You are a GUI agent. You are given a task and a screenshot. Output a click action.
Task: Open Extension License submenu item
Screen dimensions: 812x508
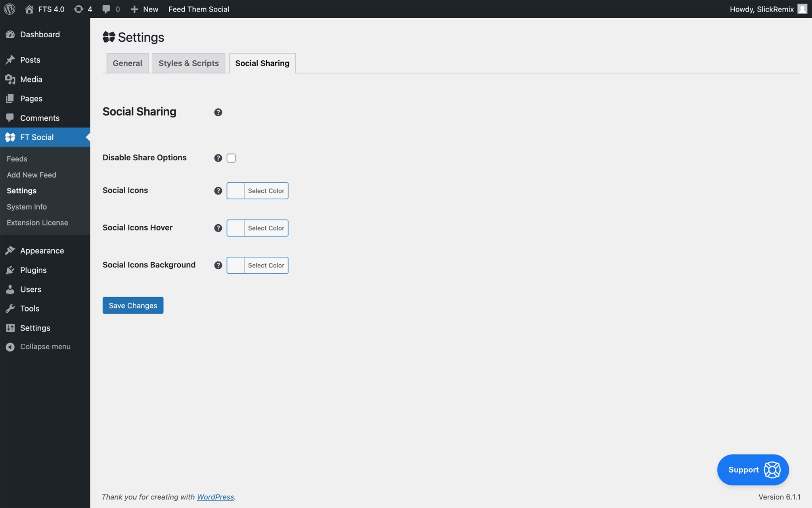pos(38,223)
